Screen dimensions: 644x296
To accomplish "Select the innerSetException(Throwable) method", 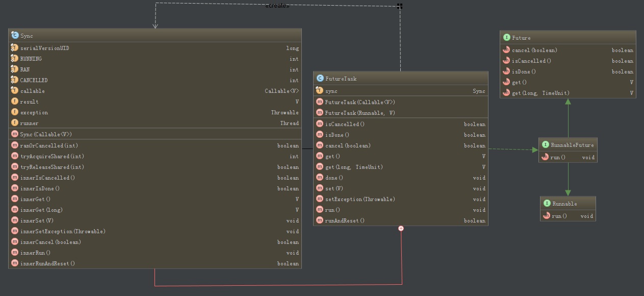I will click(x=155, y=231).
